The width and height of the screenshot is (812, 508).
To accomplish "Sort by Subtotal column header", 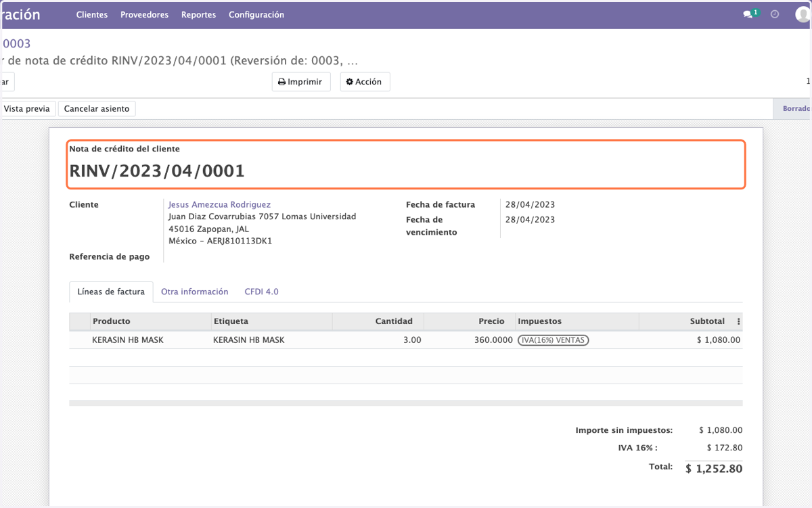I will pyautogui.click(x=685, y=321).
